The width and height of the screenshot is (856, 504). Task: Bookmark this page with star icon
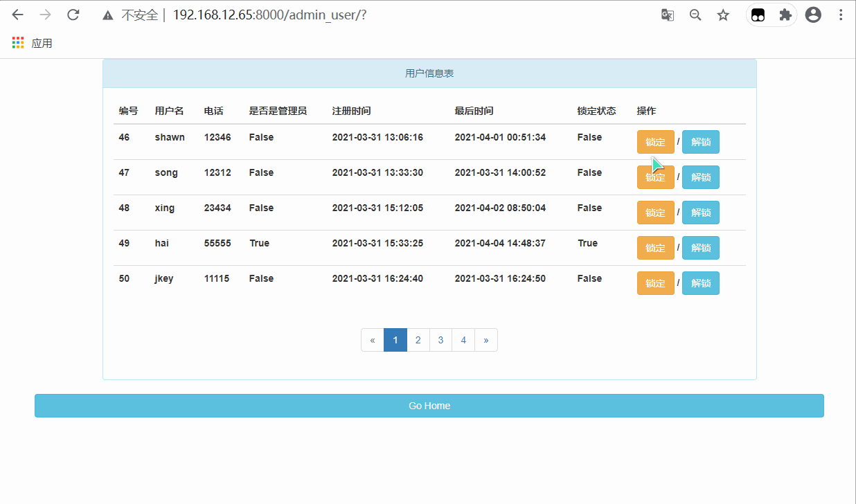coord(723,15)
